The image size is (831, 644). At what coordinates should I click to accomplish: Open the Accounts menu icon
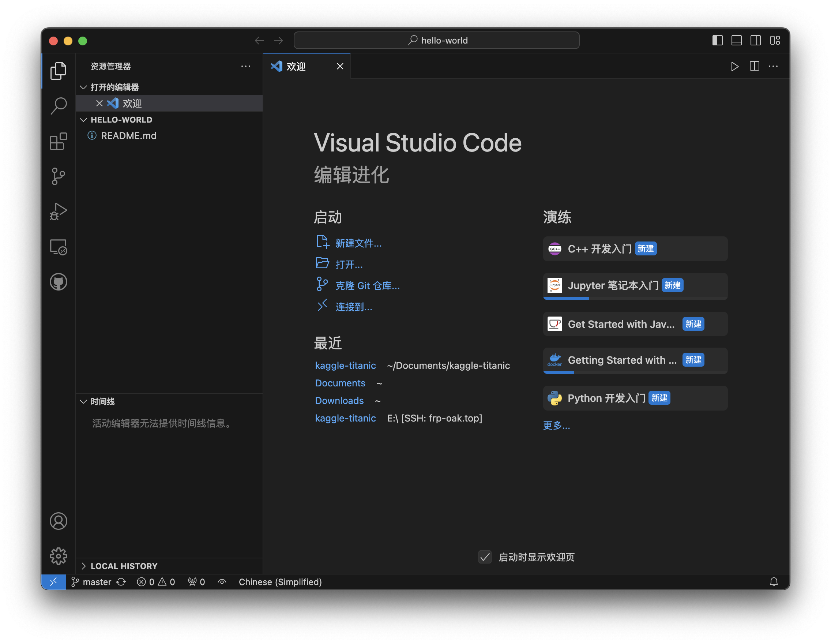coord(58,521)
